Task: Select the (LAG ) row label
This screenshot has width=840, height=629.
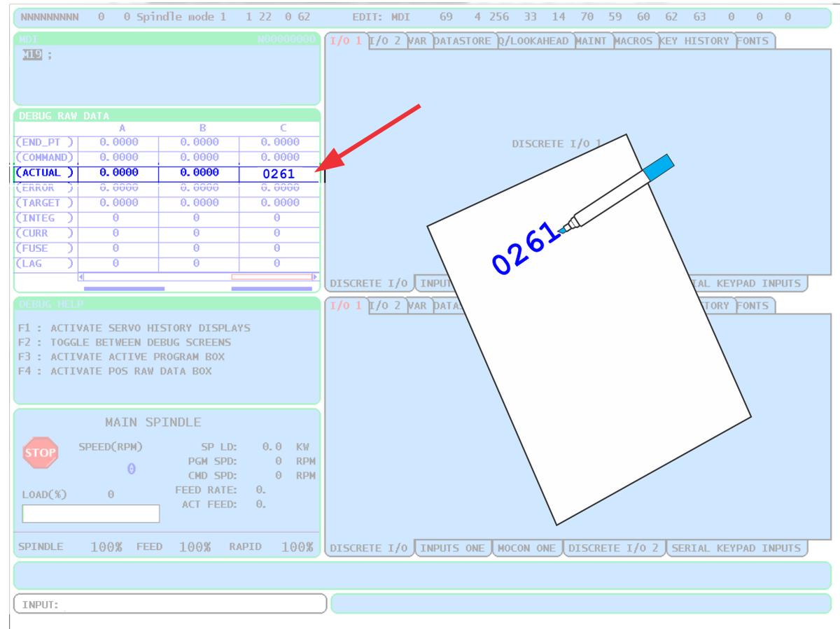Action: [45, 264]
